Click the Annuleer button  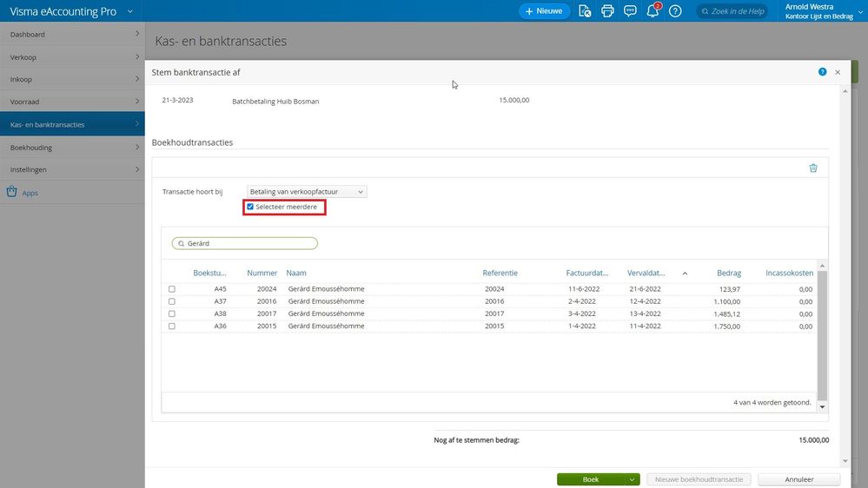tap(798, 479)
